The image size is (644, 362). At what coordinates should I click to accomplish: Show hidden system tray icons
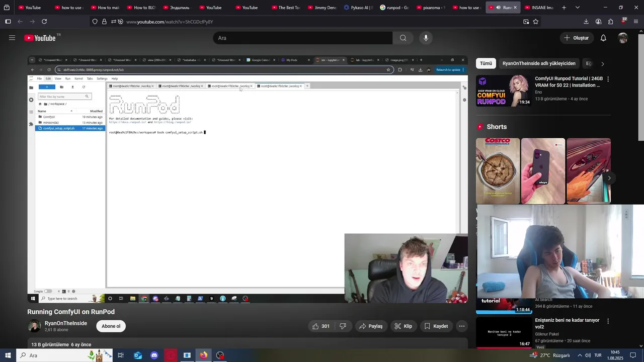tap(580, 355)
